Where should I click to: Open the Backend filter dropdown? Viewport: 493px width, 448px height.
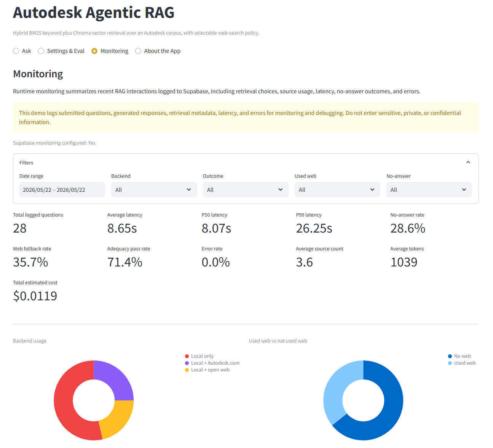coord(154,190)
